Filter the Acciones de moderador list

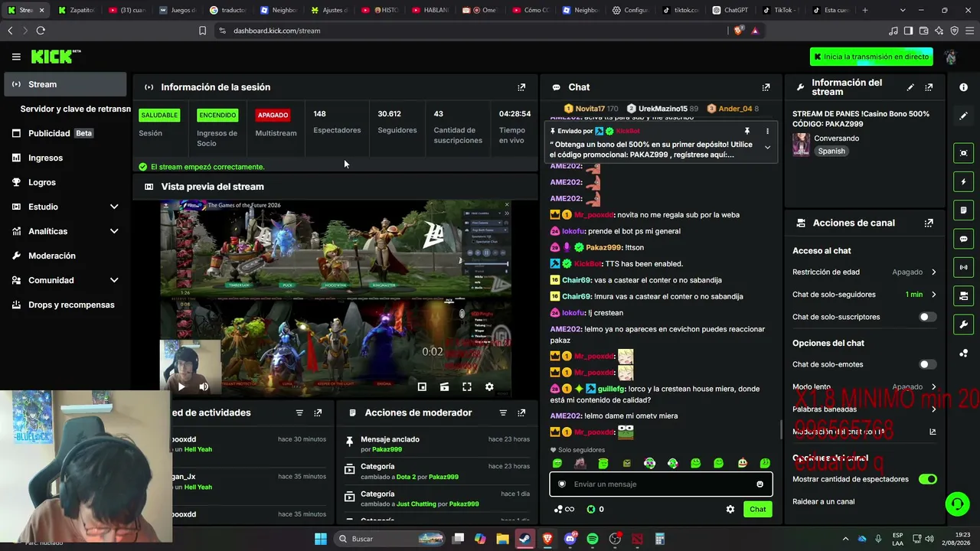point(503,413)
